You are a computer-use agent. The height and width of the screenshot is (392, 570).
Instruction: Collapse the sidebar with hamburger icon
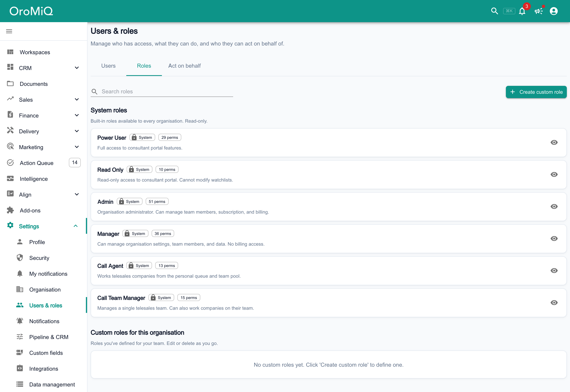coord(9,31)
